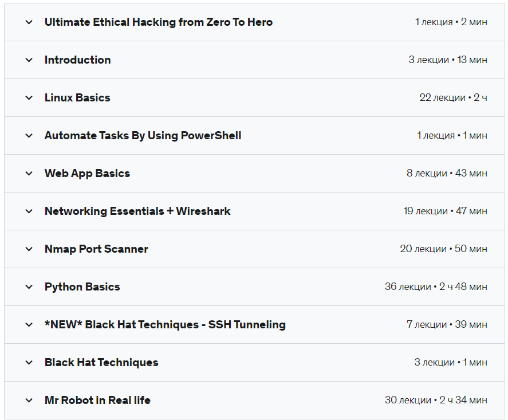
Task: Click the '22 лекции • 2 ч' duration text
Action: tap(453, 98)
